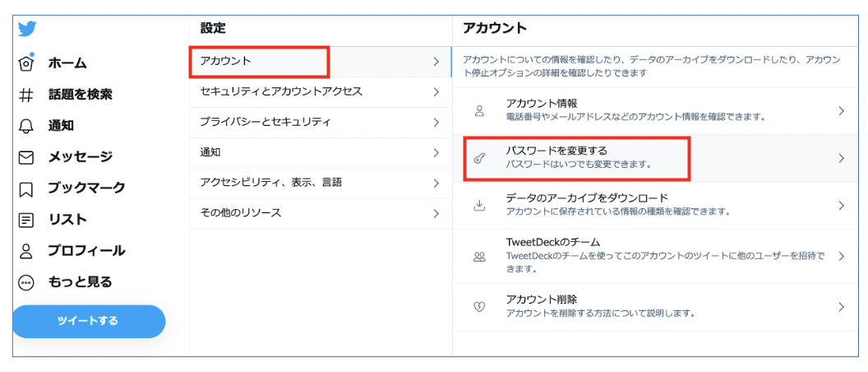Select プライバシーとセキュリティ setting
Viewport: 868px width, 372px height.
tap(321, 123)
